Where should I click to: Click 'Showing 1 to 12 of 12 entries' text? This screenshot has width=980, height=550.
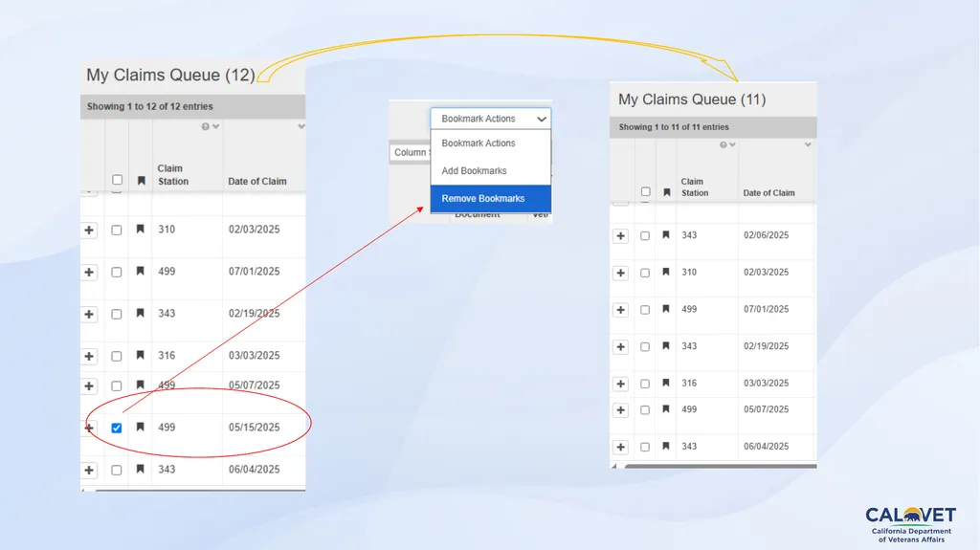150,106
